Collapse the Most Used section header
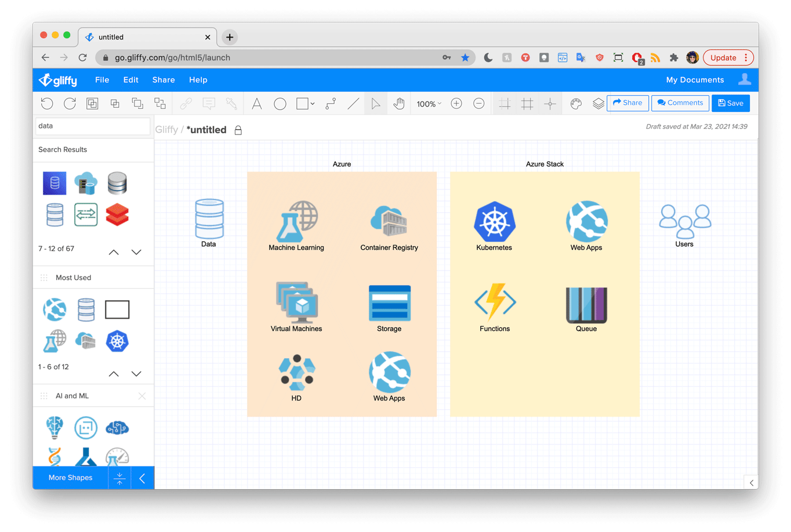791x532 pixels. pyautogui.click(x=93, y=278)
